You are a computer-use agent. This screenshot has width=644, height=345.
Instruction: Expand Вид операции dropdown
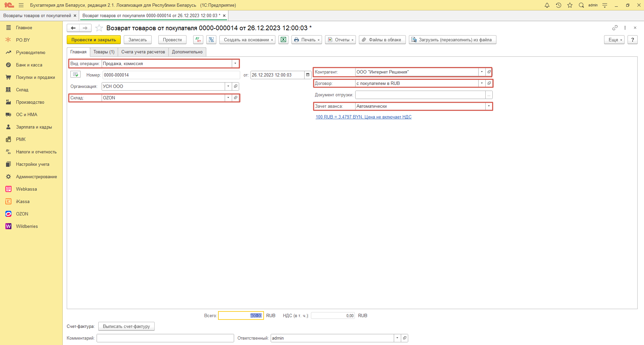[235, 63]
